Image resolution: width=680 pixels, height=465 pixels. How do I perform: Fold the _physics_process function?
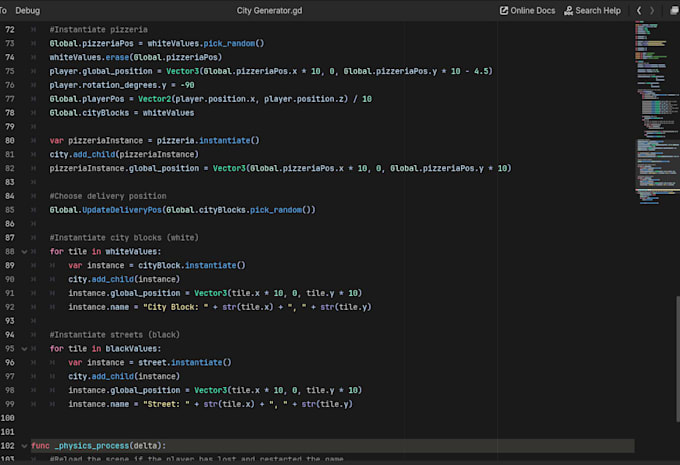[x=24, y=446]
